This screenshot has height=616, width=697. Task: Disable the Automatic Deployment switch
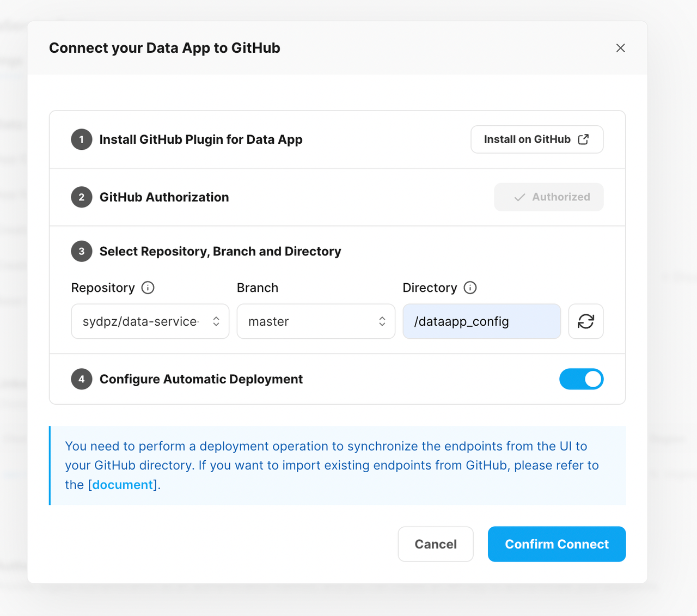(x=581, y=379)
